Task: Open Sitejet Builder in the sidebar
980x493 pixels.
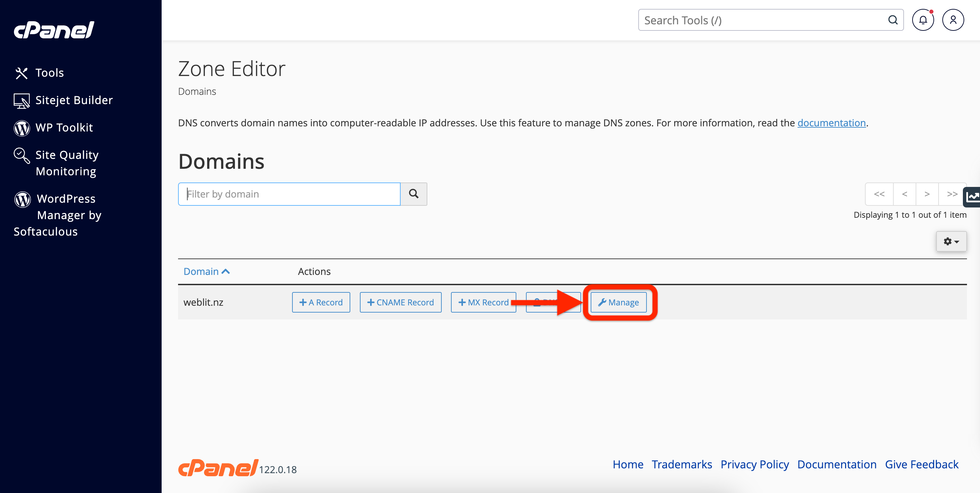Action: pos(74,100)
